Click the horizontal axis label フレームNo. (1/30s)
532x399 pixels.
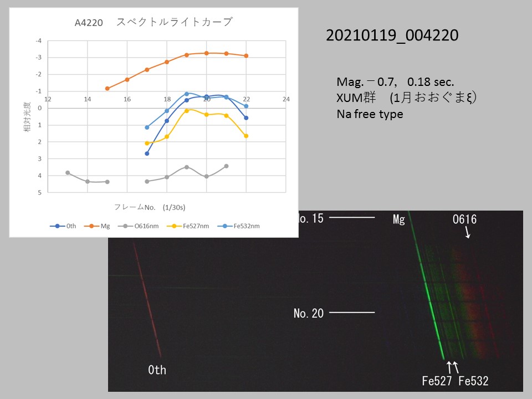pyautogui.click(x=150, y=207)
